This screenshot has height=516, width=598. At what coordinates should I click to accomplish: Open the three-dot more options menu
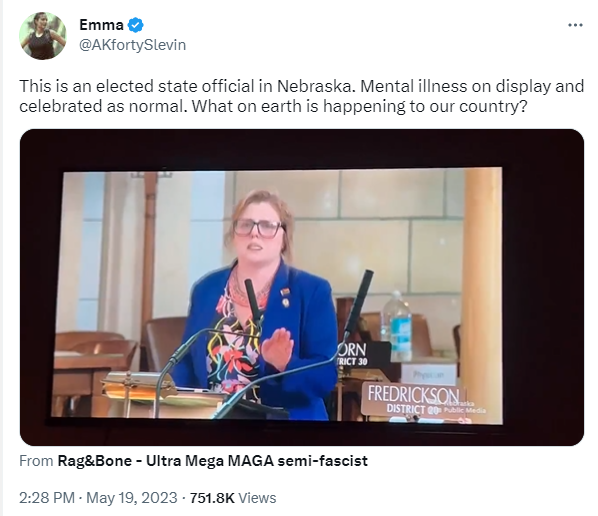click(575, 25)
